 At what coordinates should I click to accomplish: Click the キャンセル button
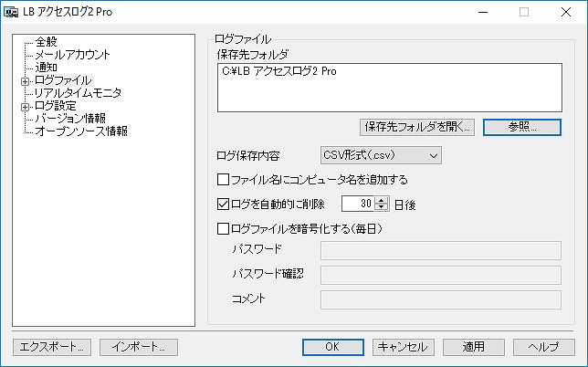pos(404,347)
